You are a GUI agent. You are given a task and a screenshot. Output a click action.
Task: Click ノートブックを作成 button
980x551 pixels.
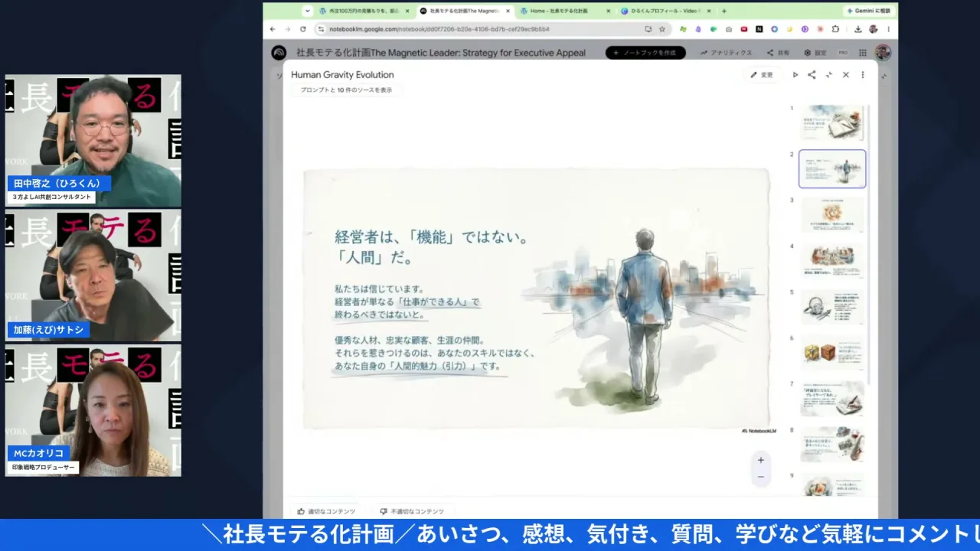coord(645,53)
